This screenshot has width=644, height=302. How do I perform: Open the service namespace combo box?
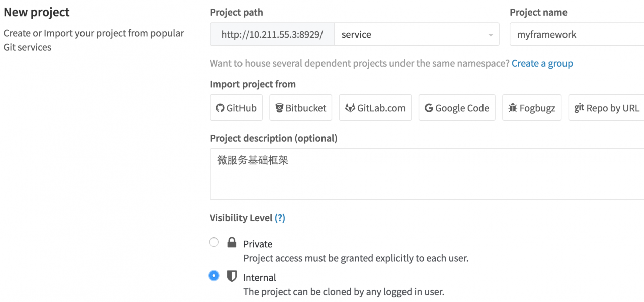(x=417, y=34)
